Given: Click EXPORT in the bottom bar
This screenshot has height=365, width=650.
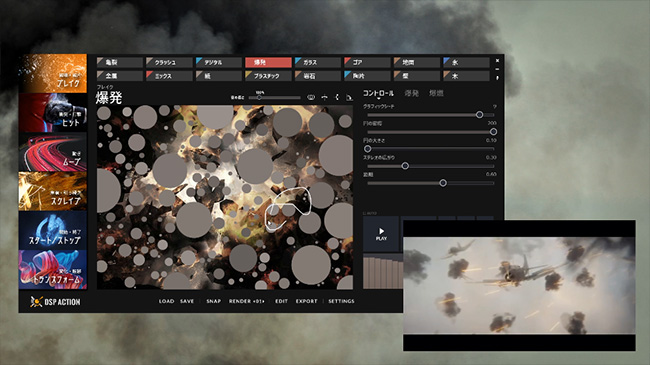Looking at the screenshot, I should click(x=306, y=301).
